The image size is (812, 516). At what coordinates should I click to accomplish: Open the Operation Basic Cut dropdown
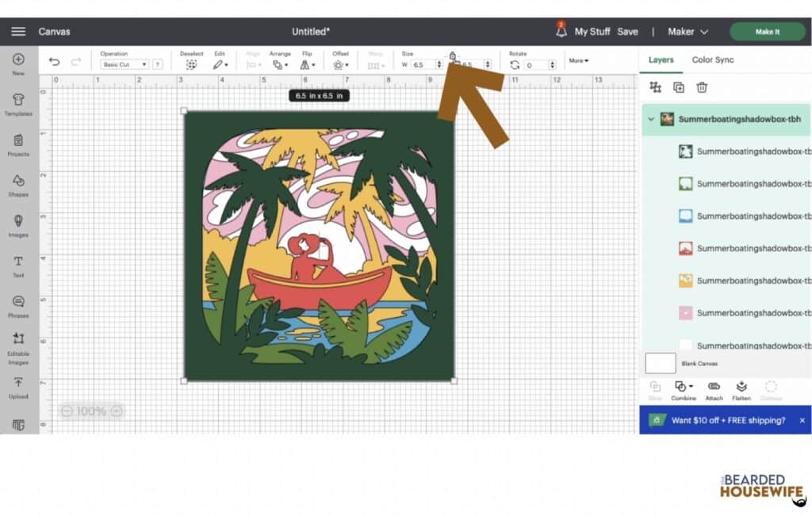point(124,64)
